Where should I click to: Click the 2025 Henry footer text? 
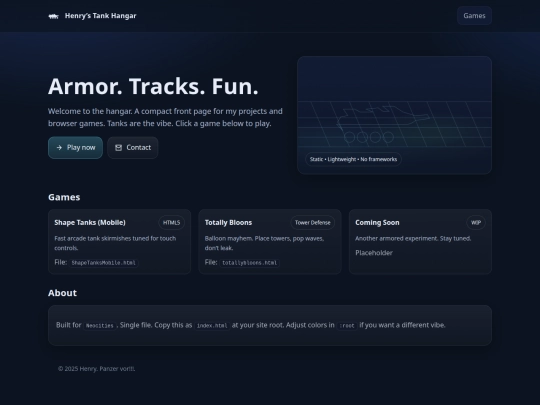point(96,368)
